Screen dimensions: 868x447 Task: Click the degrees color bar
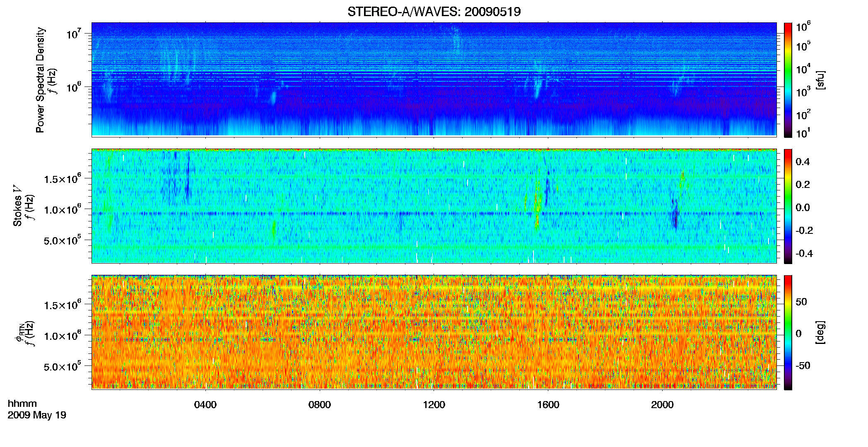pos(788,332)
